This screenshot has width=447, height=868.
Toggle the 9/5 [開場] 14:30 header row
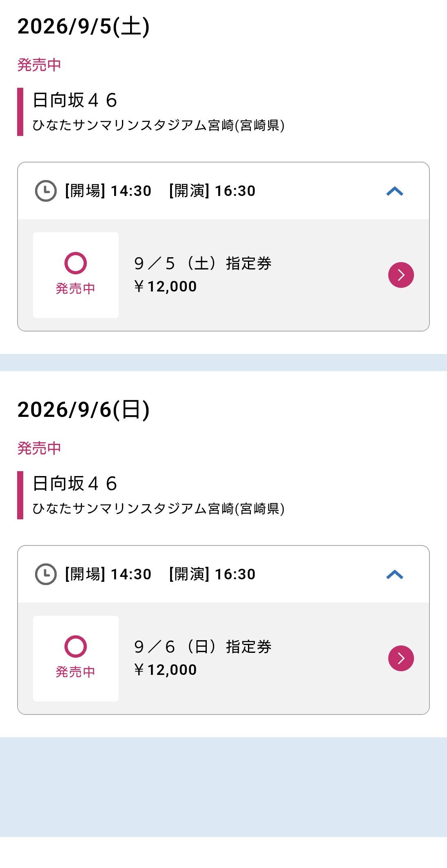point(223,191)
